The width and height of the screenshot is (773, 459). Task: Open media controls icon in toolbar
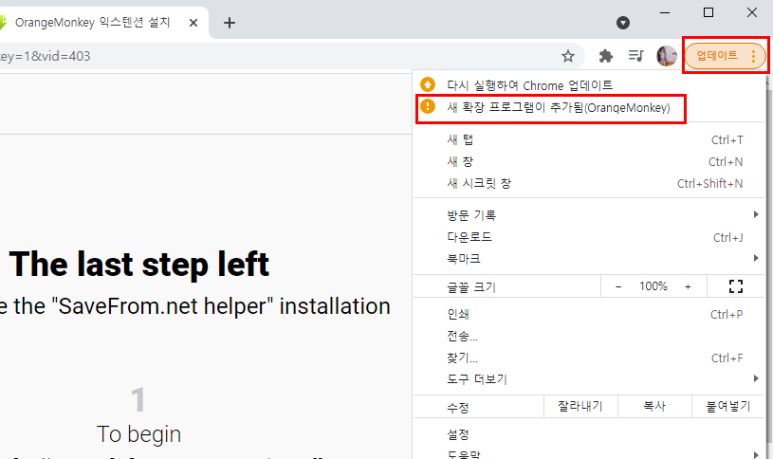pyautogui.click(x=636, y=56)
